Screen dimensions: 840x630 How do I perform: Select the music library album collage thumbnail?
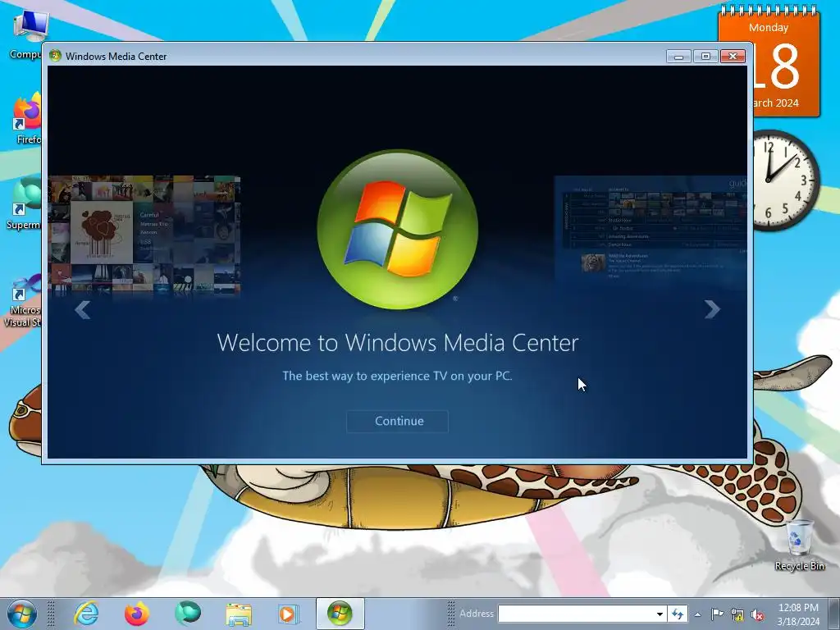pos(144,235)
